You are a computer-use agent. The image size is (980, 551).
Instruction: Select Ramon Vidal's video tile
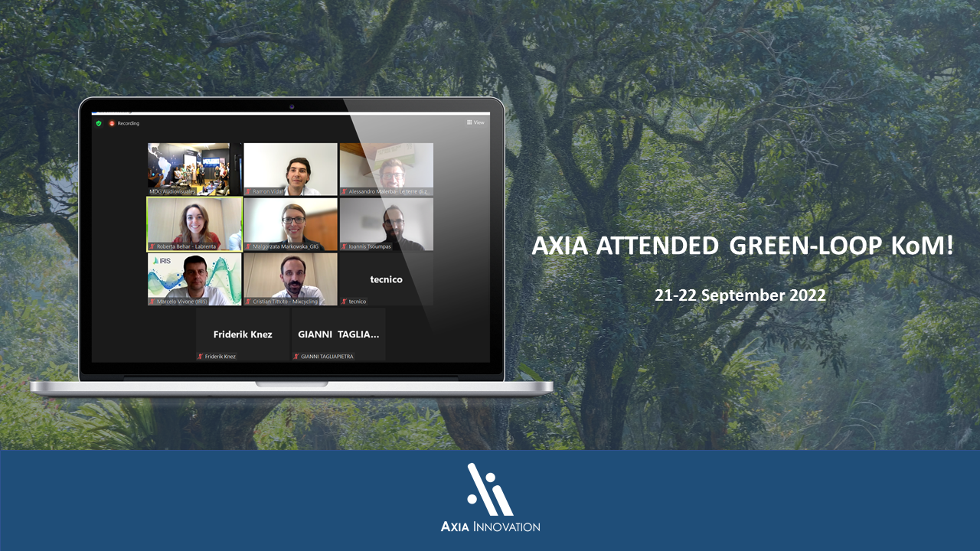pos(290,169)
